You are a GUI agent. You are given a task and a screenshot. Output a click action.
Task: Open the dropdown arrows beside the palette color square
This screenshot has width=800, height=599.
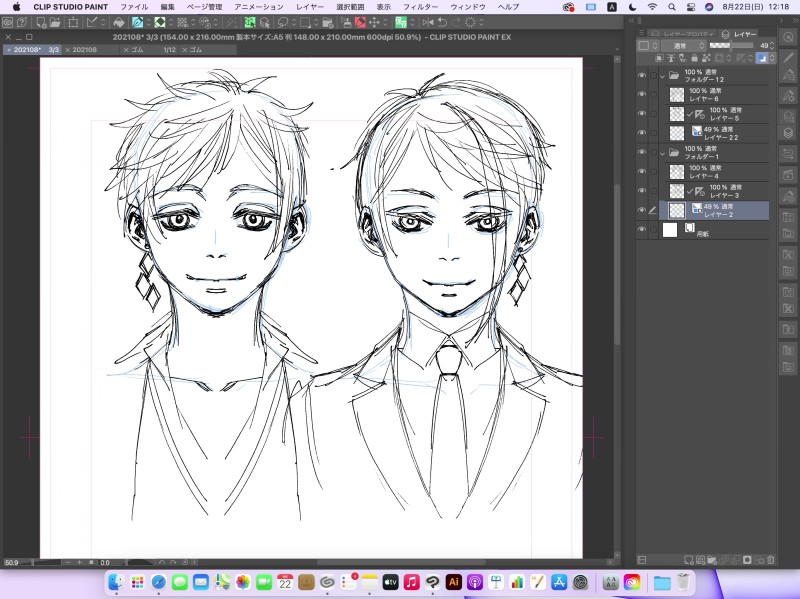tap(655, 45)
